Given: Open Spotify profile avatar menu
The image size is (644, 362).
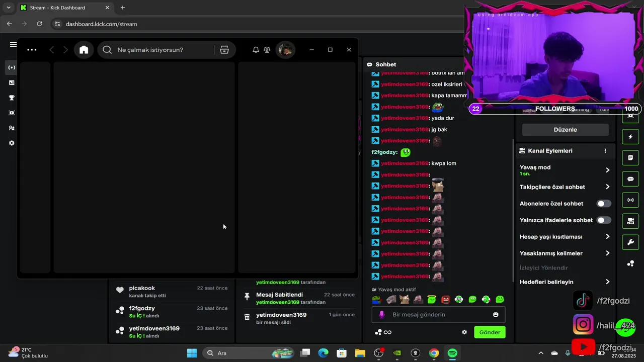Looking at the screenshot, I should (x=285, y=50).
